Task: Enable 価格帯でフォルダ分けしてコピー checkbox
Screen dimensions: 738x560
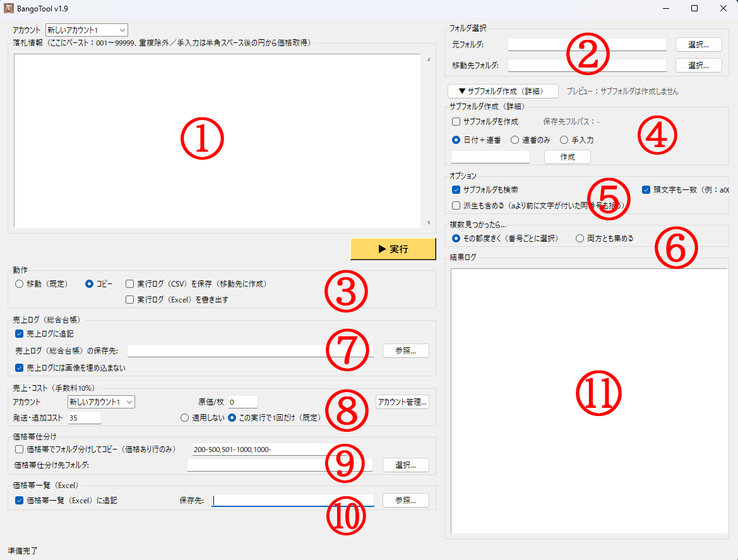Action: coord(19,450)
